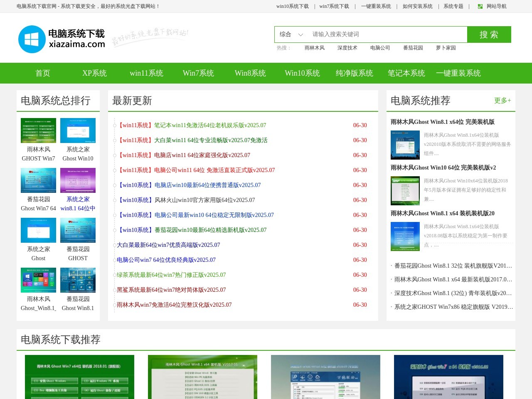
Task: Open the win10系统下载 top link
Action: pyautogui.click(x=293, y=6)
